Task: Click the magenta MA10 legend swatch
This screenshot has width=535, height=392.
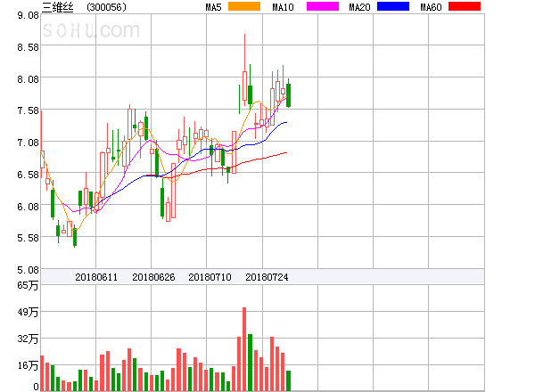Action: coord(323,6)
